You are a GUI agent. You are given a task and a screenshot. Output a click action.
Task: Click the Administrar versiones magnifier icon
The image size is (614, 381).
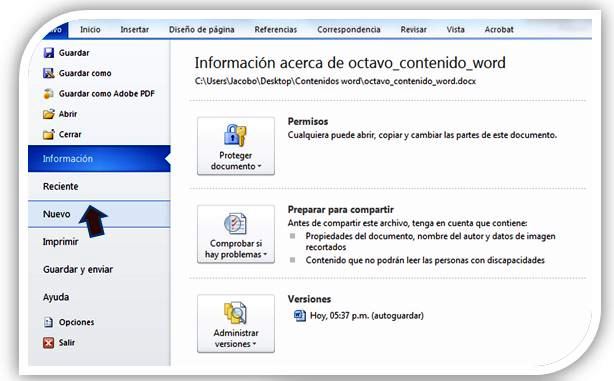tap(235, 313)
